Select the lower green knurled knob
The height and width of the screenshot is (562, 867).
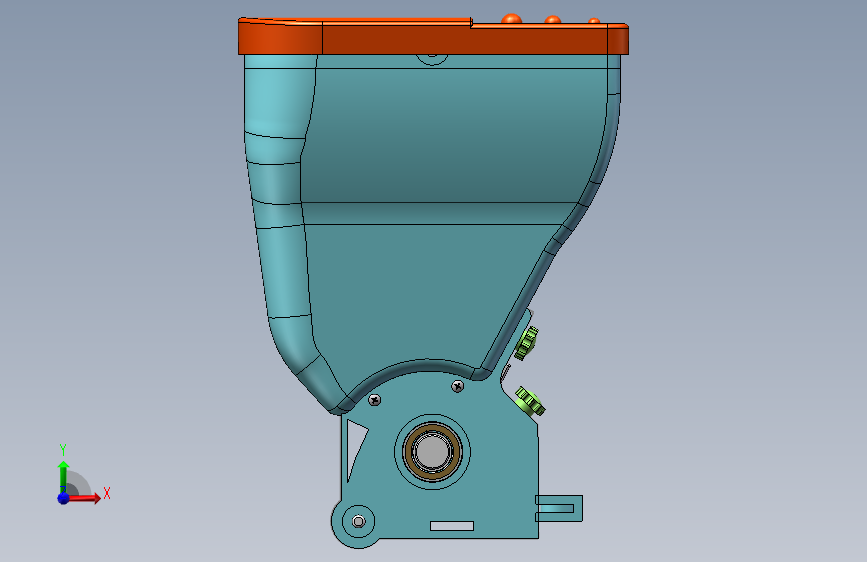[x=530, y=401]
